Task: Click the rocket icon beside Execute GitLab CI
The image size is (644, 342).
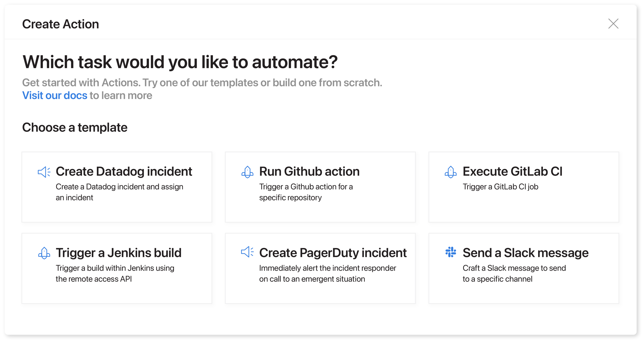Action: [451, 172]
